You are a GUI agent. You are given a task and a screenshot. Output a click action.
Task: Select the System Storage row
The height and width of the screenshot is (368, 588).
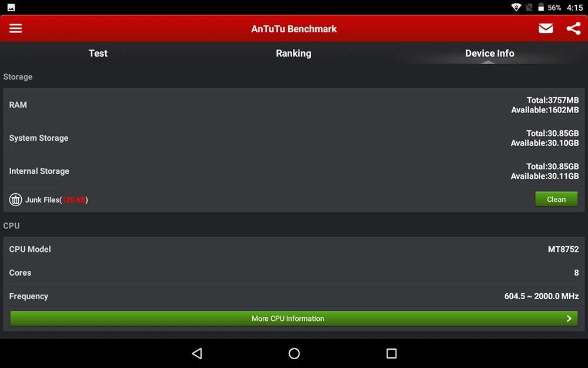click(x=293, y=138)
